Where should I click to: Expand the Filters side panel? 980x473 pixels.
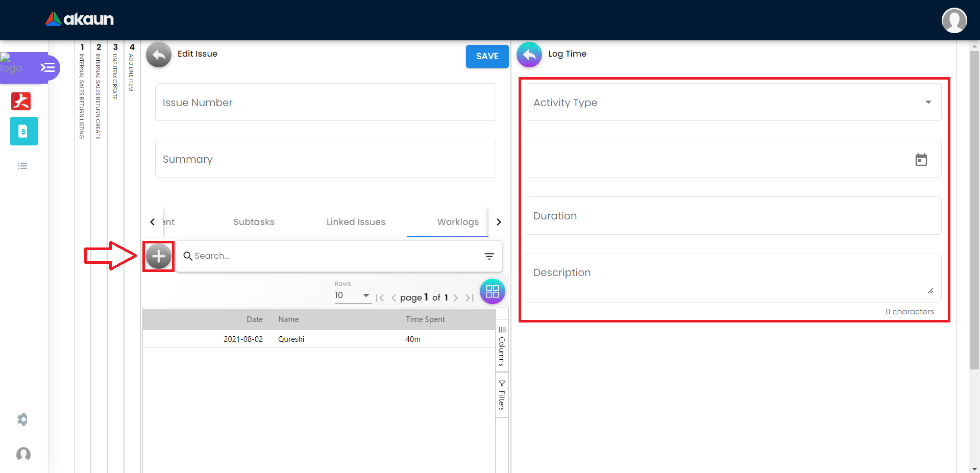coord(502,395)
